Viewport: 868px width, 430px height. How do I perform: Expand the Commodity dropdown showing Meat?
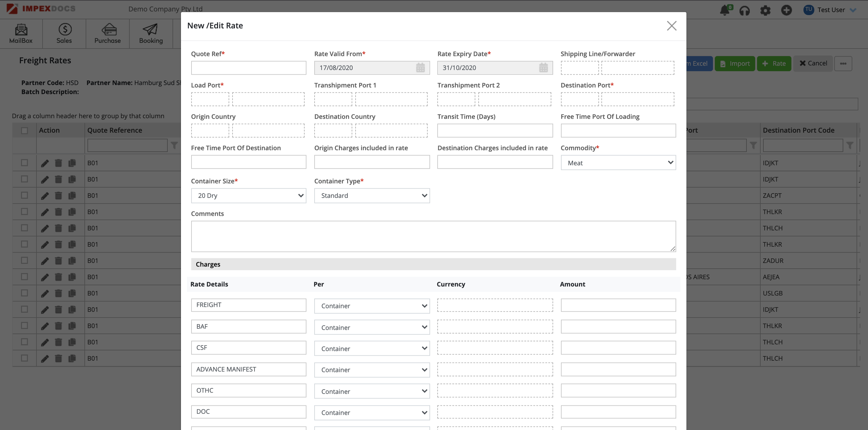618,163
